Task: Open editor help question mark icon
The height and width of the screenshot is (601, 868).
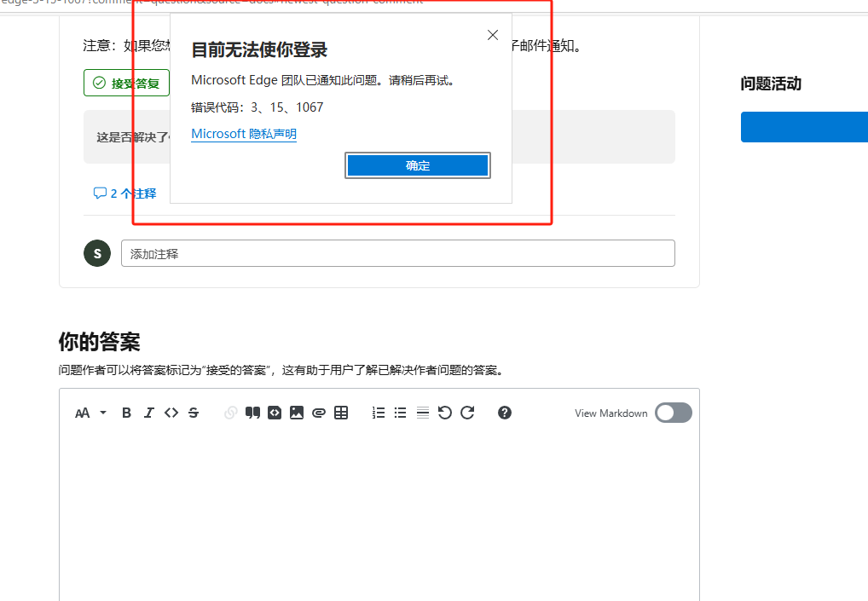Action: tap(504, 413)
